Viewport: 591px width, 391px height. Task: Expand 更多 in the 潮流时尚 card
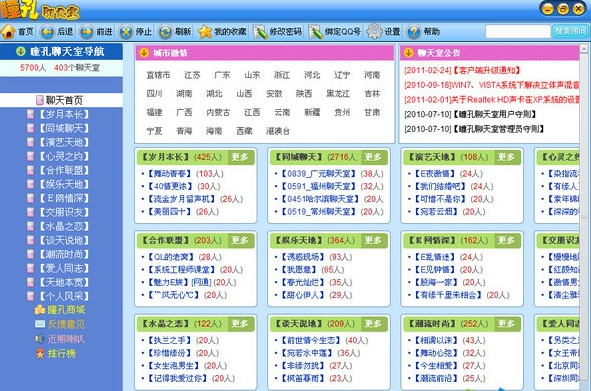tap(506, 324)
